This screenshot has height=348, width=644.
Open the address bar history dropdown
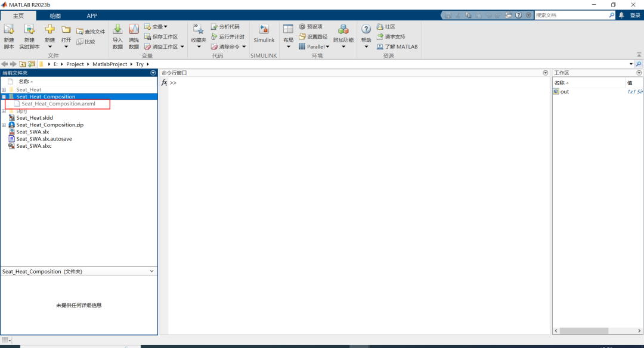pyautogui.click(x=631, y=64)
